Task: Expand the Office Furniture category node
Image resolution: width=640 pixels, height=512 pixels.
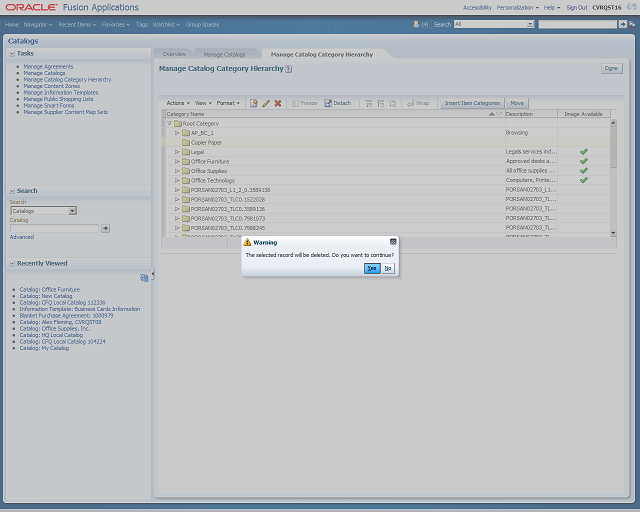Action: (x=177, y=161)
